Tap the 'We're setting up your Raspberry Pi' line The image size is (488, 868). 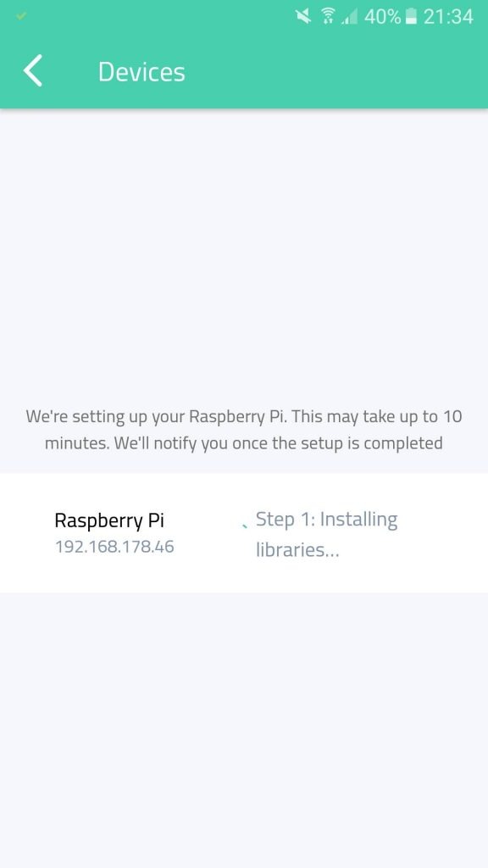point(244,416)
